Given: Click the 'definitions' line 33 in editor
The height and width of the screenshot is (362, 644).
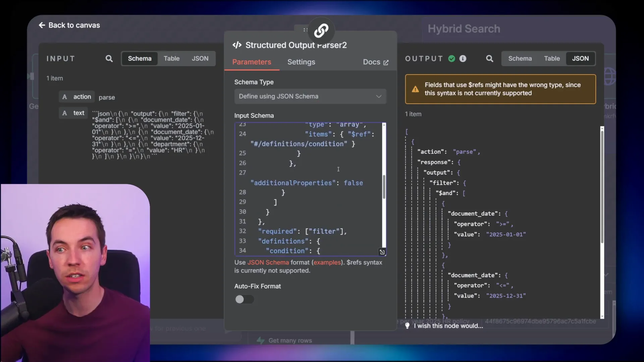Looking at the screenshot, I should [x=289, y=241].
